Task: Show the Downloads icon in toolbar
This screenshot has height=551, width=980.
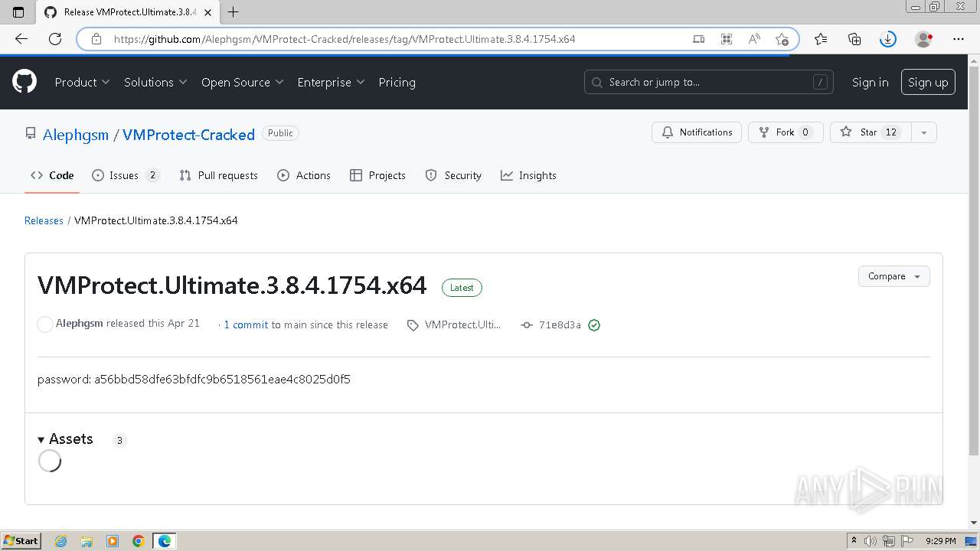Action: [x=888, y=39]
